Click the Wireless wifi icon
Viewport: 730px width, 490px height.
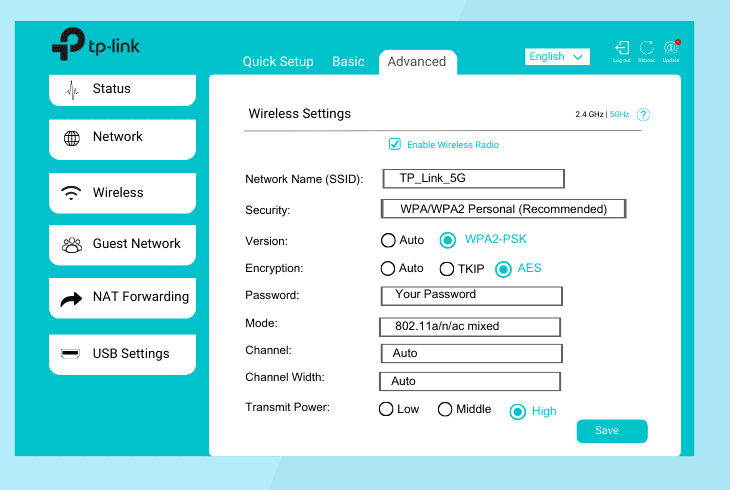click(71, 192)
